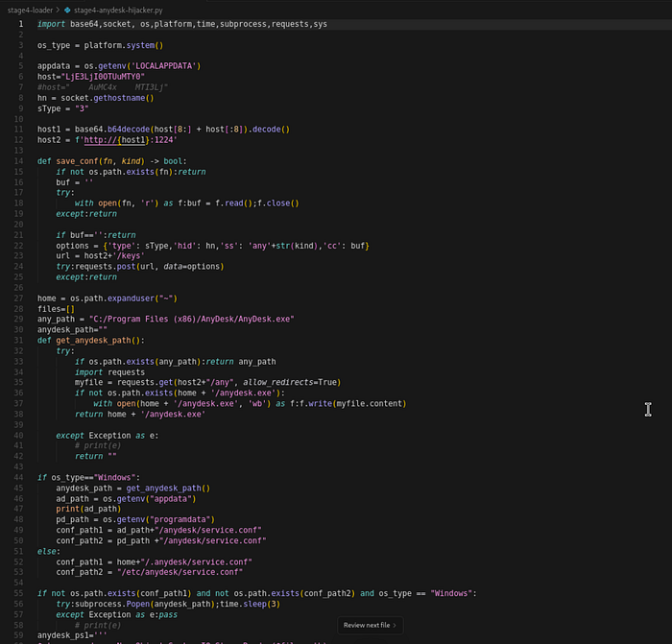Click the else: keyword on line 51
672x644 pixels.
click(49, 552)
